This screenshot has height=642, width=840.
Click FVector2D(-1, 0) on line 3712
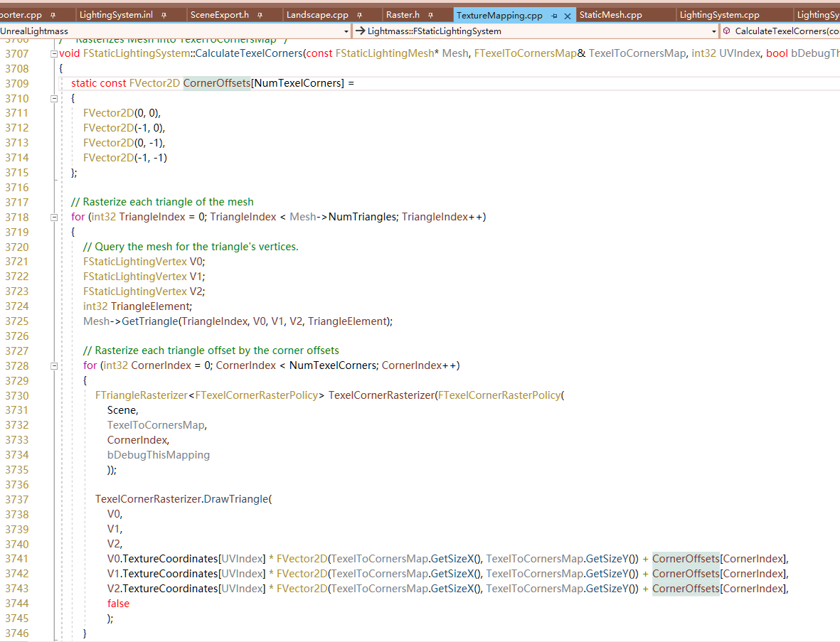123,128
